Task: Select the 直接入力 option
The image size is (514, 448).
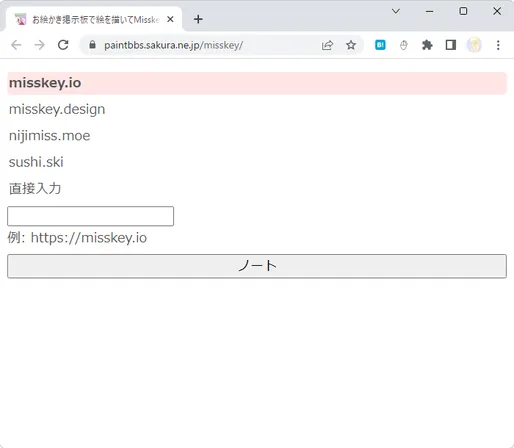Action: 35,188
